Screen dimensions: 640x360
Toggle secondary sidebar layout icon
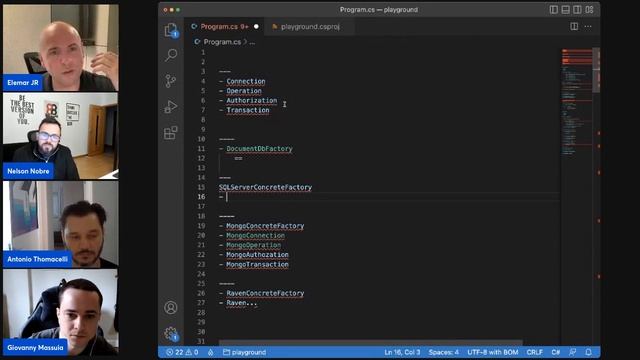[x=577, y=9]
